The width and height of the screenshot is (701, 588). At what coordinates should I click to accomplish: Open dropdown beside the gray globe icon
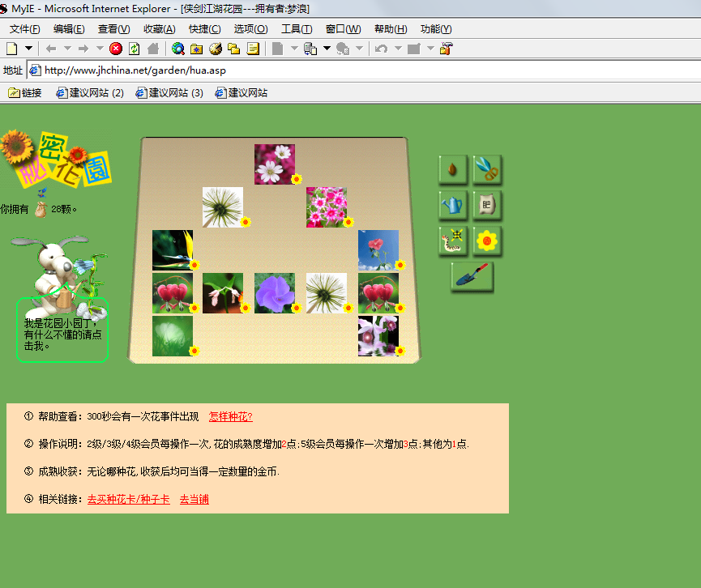tap(360, 49)
